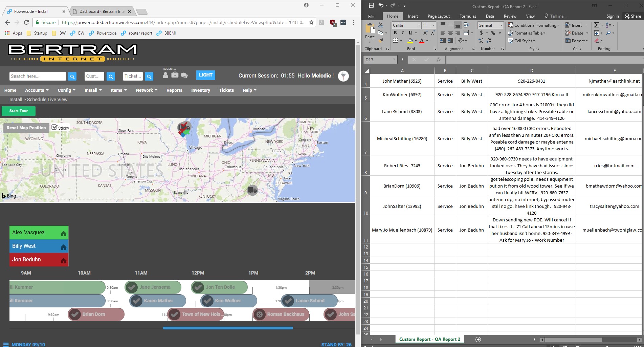Toggle the LIGHT theme button
644x347 pixels.
pyautogui.click(x=205, y=75)
